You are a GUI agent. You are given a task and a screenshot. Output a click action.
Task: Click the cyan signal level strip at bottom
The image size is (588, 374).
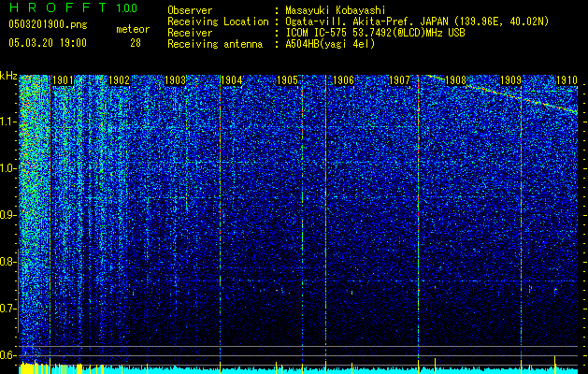[x=298, y=370]
